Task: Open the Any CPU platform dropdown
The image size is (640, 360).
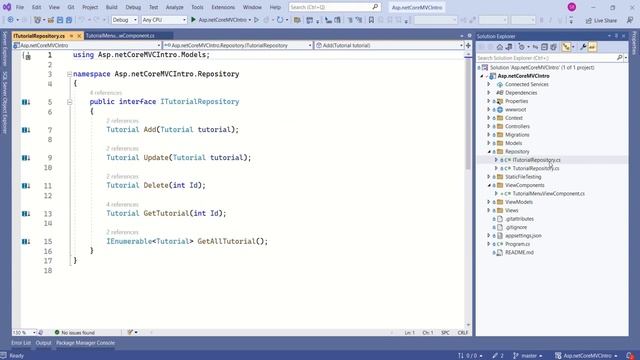Action: (164, 20)
